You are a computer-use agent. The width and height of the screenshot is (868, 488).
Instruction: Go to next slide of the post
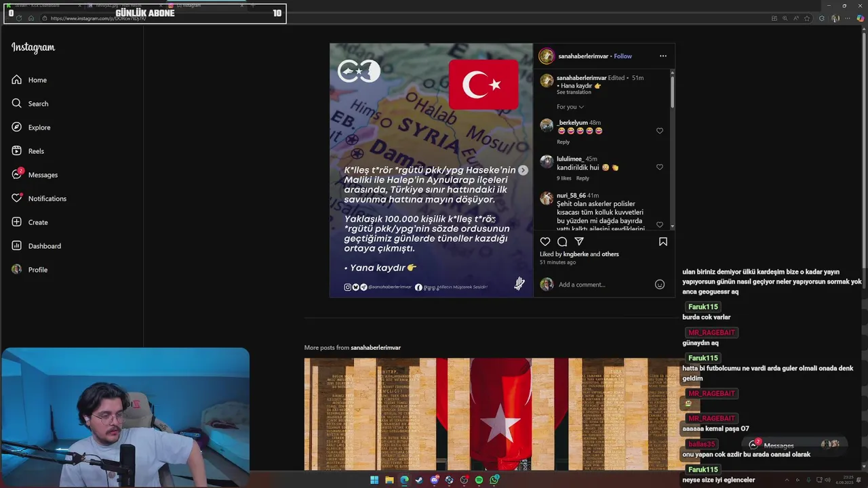pos(523,170)
